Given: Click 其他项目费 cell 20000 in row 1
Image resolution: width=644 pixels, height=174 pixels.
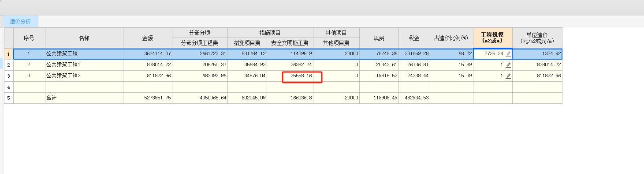Looking at the screenshot, I should (336, 54).
